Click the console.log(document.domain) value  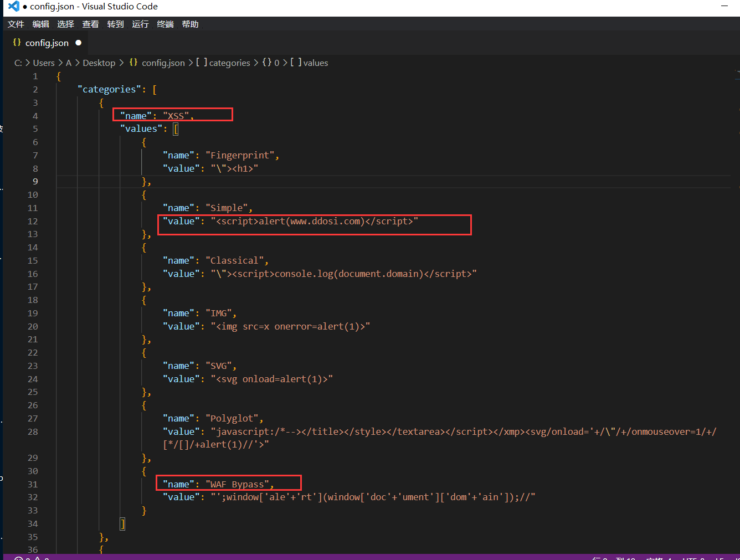(x=343, y=274)
